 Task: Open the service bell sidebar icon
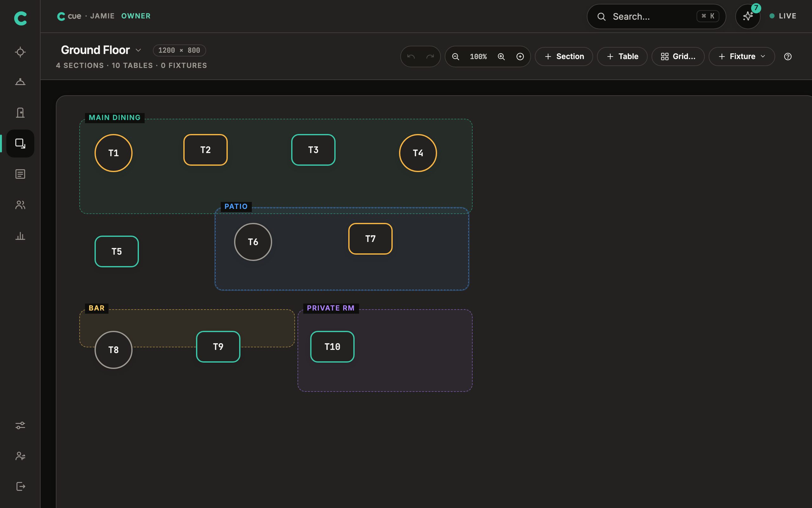point(21,82)
